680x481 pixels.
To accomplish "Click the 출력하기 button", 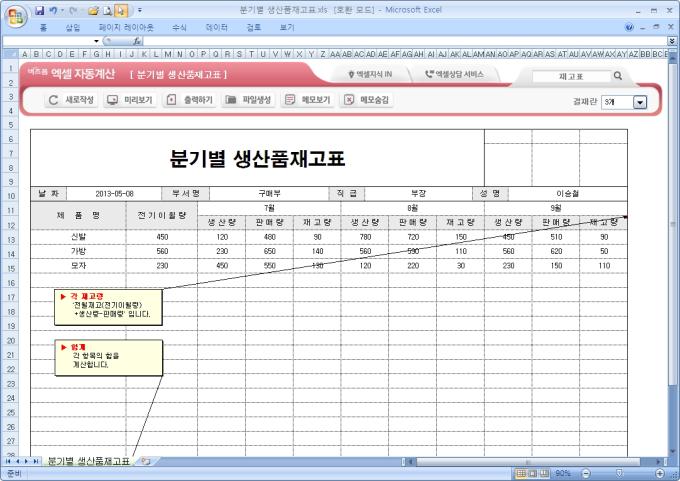I will pos(190,100).
